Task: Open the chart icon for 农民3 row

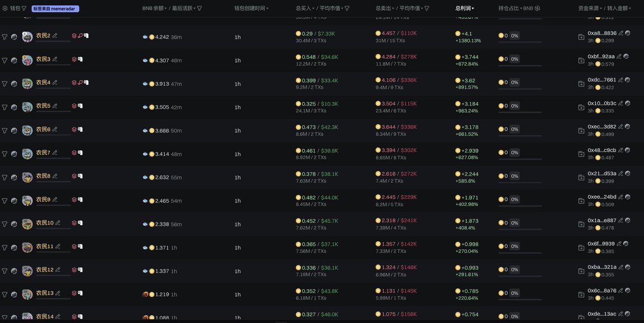Action: [x=14, y=60]
